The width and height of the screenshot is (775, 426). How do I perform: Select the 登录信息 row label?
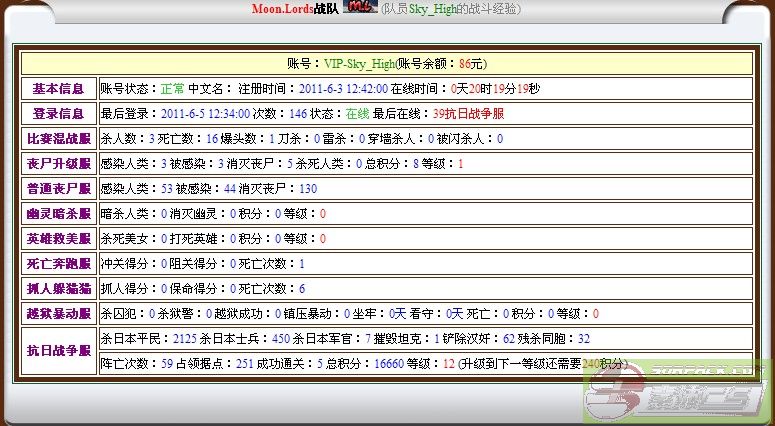click(59, 113)
